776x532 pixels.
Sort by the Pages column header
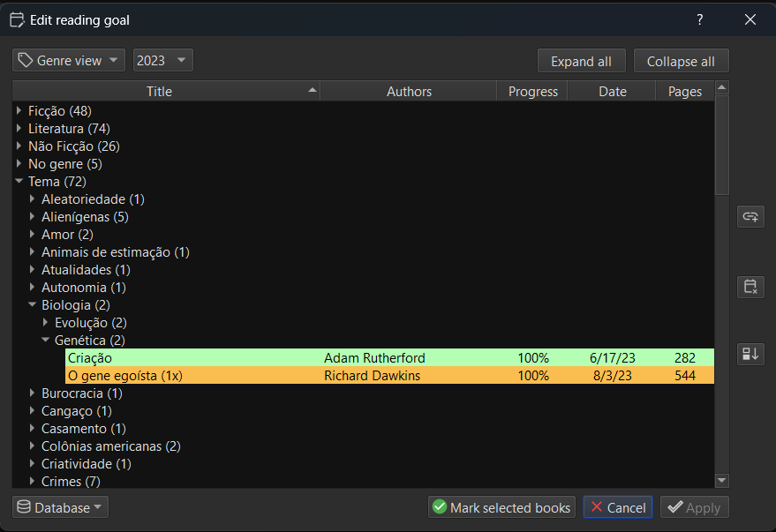point(684,92)
